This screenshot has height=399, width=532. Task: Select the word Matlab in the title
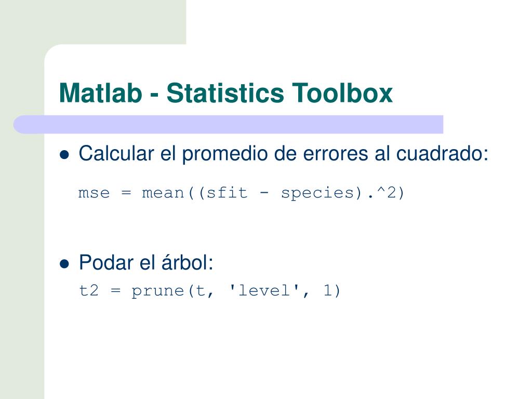tap(101, 93)
